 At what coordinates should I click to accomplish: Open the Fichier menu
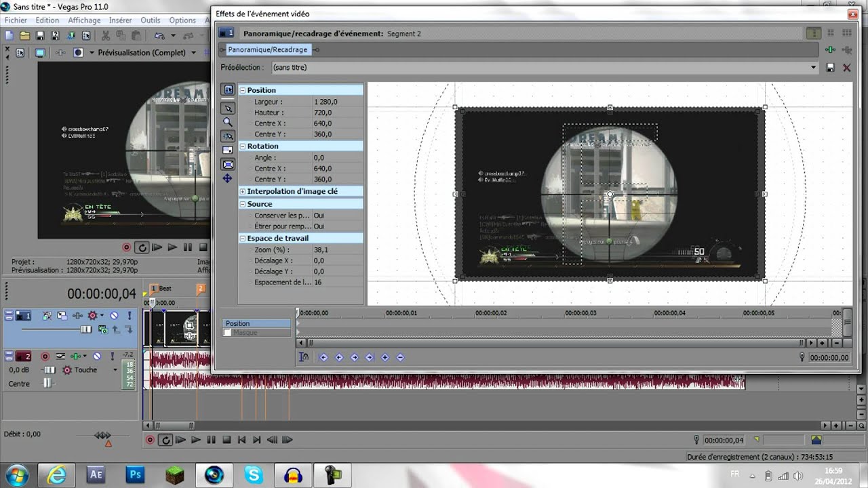click(16, 20)
